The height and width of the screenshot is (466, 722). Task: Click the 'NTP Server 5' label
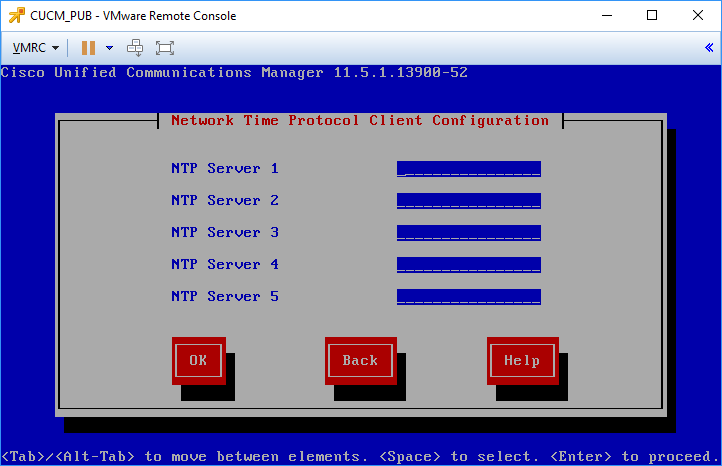225,296
